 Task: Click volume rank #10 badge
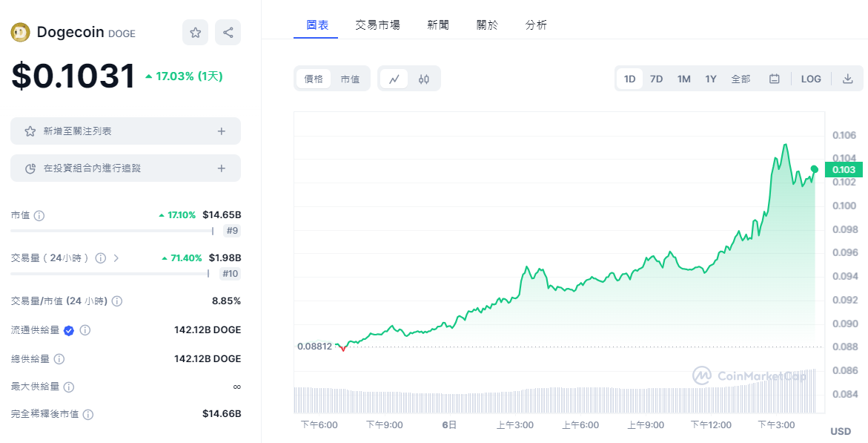click(231, 273)
